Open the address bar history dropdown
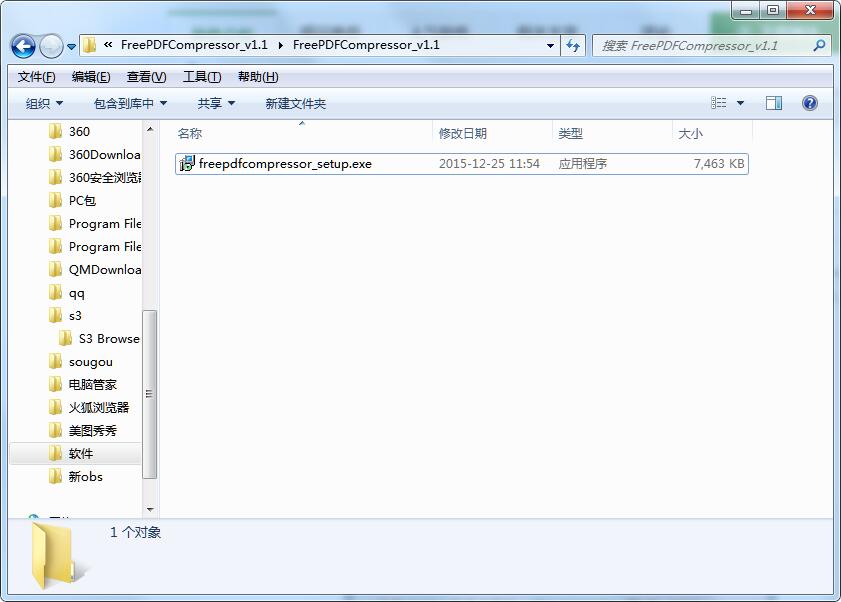 (x=550, y=46)
